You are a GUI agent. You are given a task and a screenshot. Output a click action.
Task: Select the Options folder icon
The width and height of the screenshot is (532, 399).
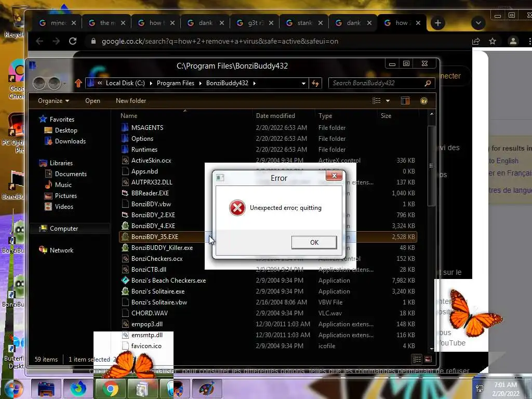tap(125, 138)
